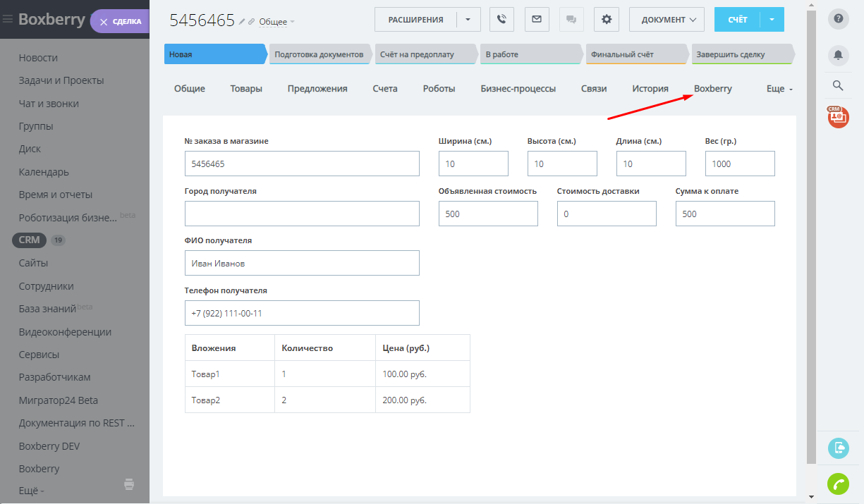Start a call with the phone icon button

pos(501,20)
